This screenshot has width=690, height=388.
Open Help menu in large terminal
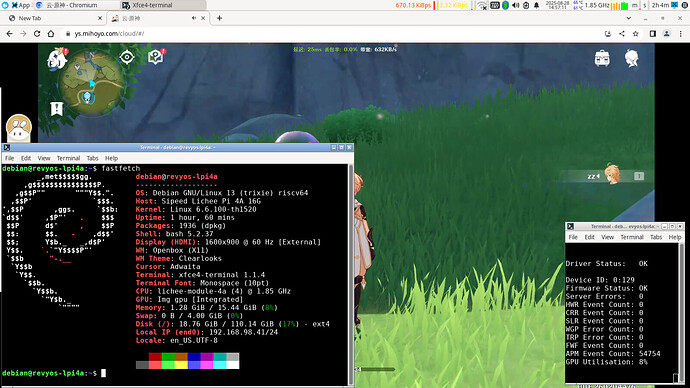111,158
